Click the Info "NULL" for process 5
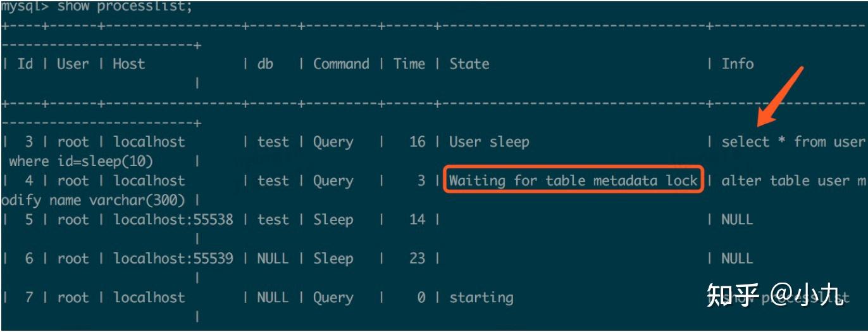Image resolution: width=868 pixels, height=332 pixels. pyautogui.click(x=737, y=219)
